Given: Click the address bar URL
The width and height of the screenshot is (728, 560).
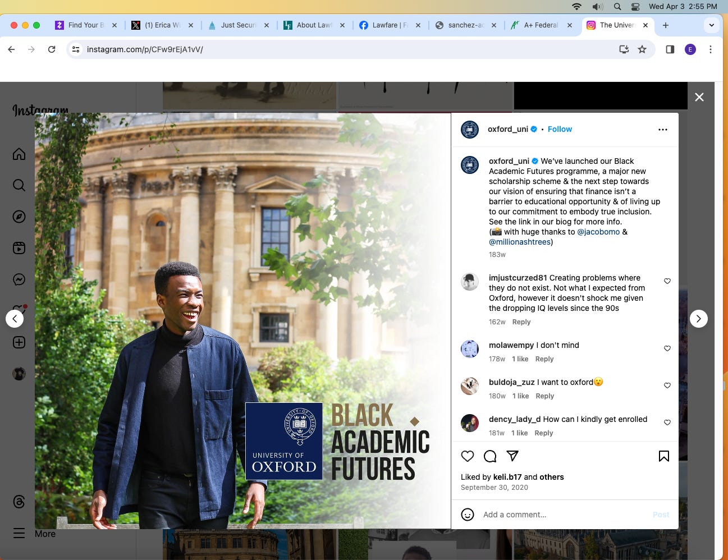Looking at the screenshot, I should (x=145, y=49).
